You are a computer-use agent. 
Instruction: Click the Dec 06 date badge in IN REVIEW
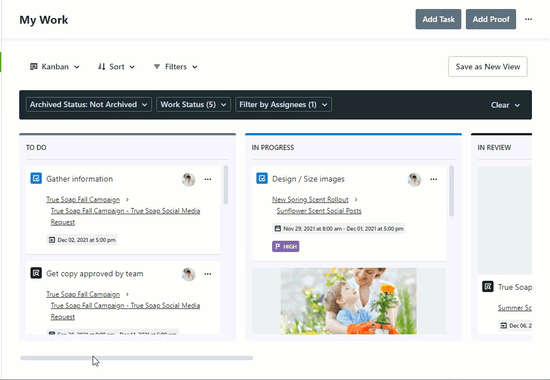click(515, 326)
